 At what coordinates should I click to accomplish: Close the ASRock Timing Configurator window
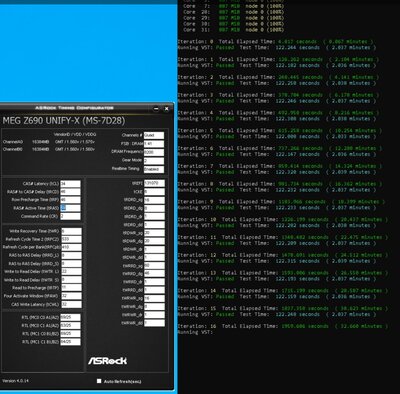[167, 109]
